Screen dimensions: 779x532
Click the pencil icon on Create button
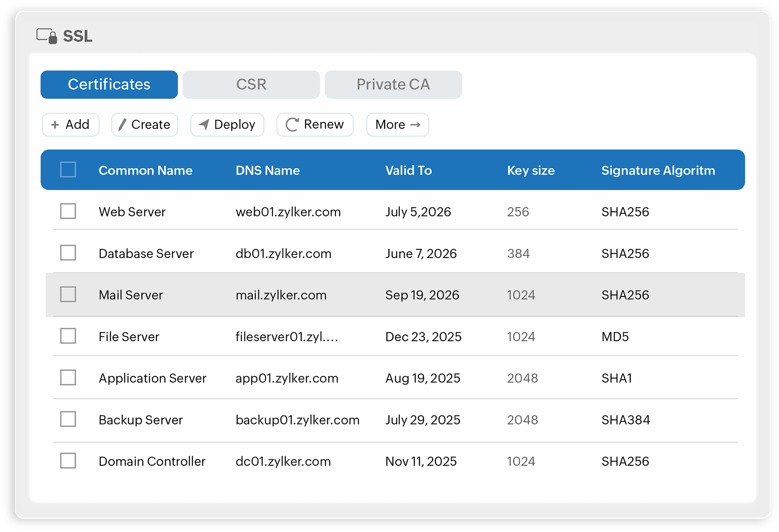[122, 125]
